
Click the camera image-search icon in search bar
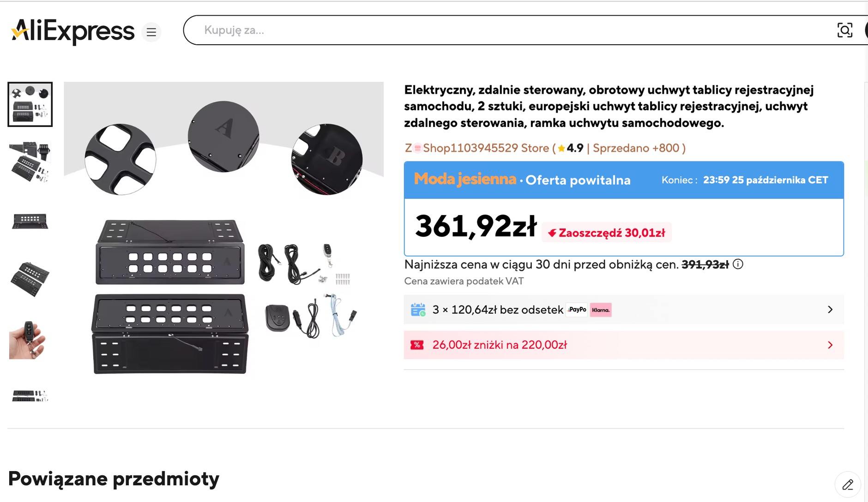point(845,30)
